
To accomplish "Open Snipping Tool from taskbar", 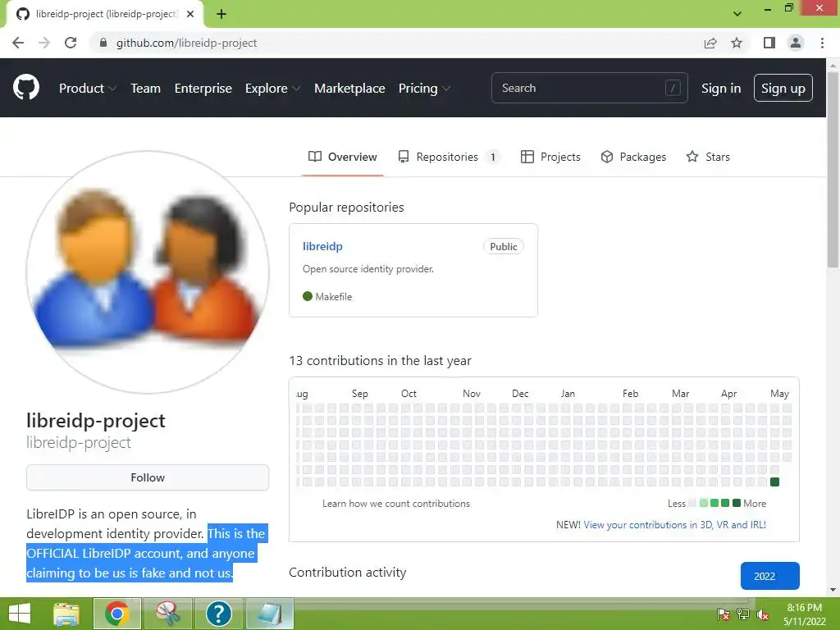I will (167, 614).
